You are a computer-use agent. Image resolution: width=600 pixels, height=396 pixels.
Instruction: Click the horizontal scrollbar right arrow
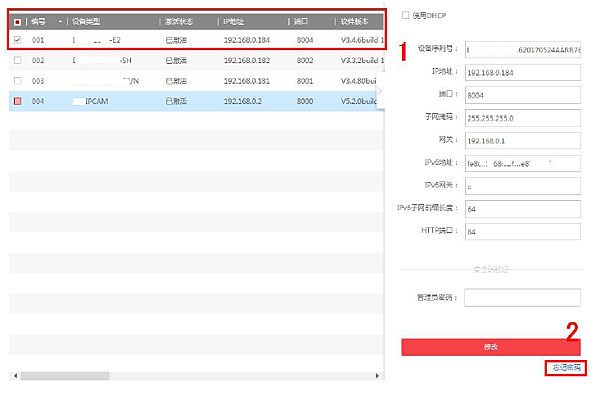pos(377,376)
